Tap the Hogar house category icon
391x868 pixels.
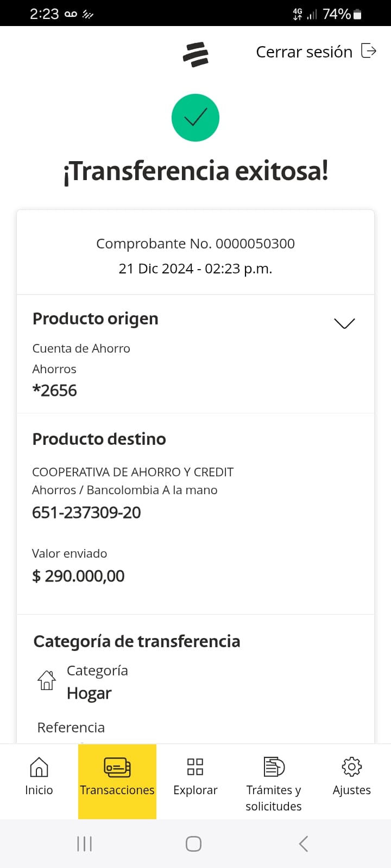47,680
